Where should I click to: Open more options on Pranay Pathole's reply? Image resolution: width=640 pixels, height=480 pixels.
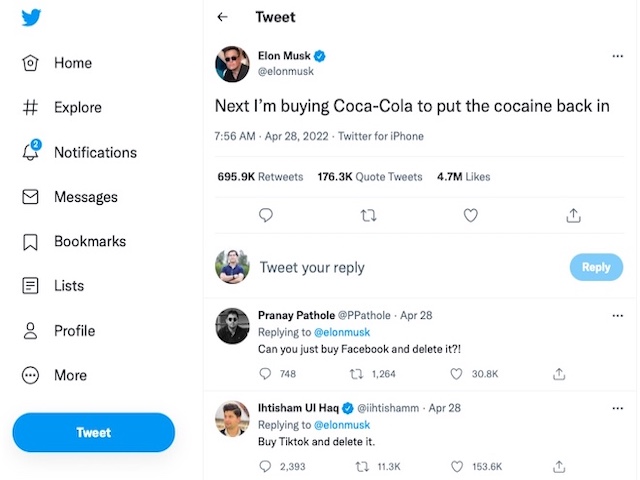point(617,315)
